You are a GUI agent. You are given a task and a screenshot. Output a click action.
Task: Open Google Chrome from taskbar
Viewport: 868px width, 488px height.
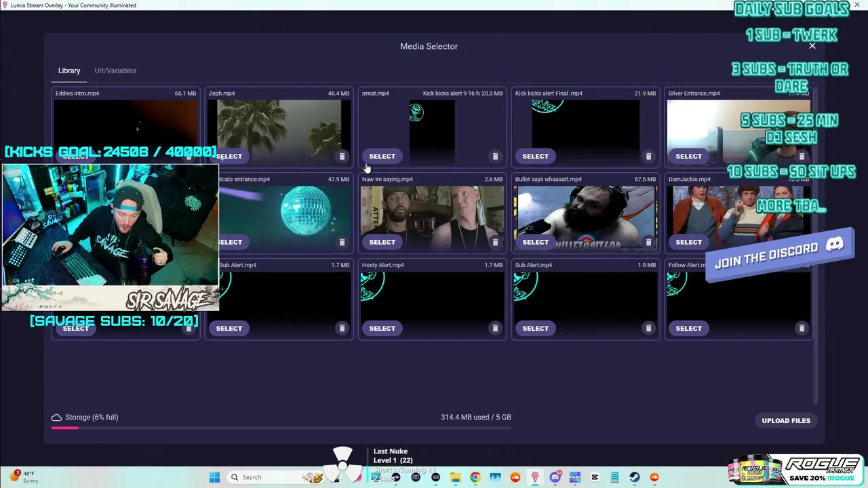(475, 477)
